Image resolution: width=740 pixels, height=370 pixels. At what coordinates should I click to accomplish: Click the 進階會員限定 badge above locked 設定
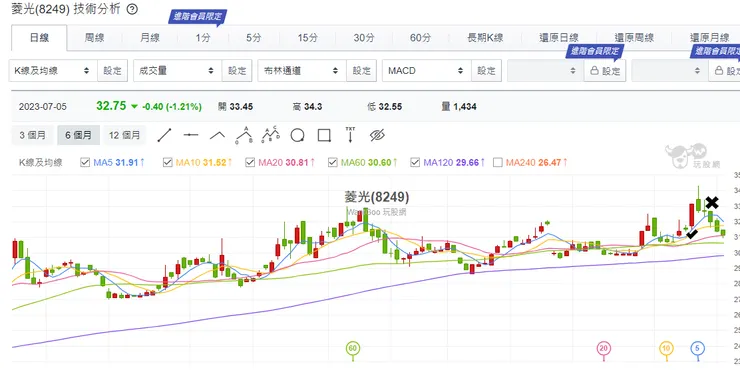595,51
